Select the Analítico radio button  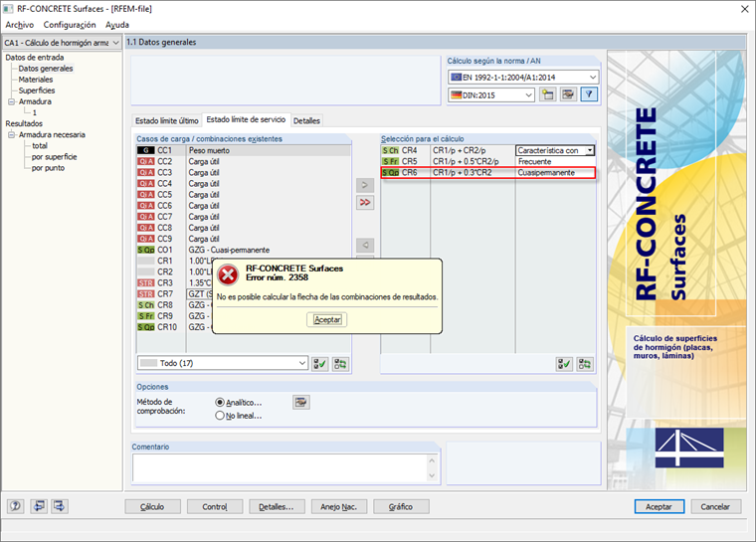(x=220, y=402)
